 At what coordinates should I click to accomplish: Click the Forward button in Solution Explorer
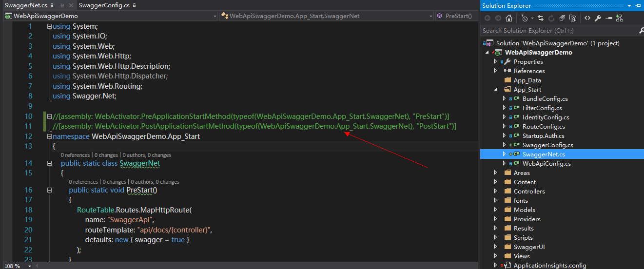(x=498, y=18)
